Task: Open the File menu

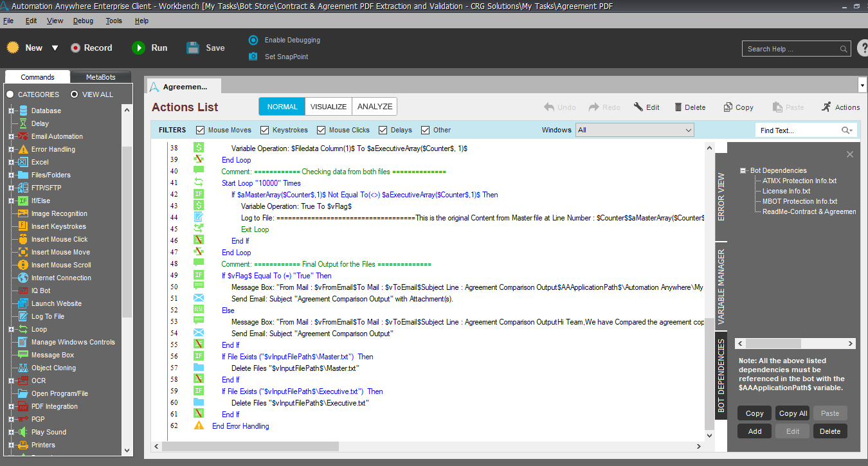Action: click(8, 21)
